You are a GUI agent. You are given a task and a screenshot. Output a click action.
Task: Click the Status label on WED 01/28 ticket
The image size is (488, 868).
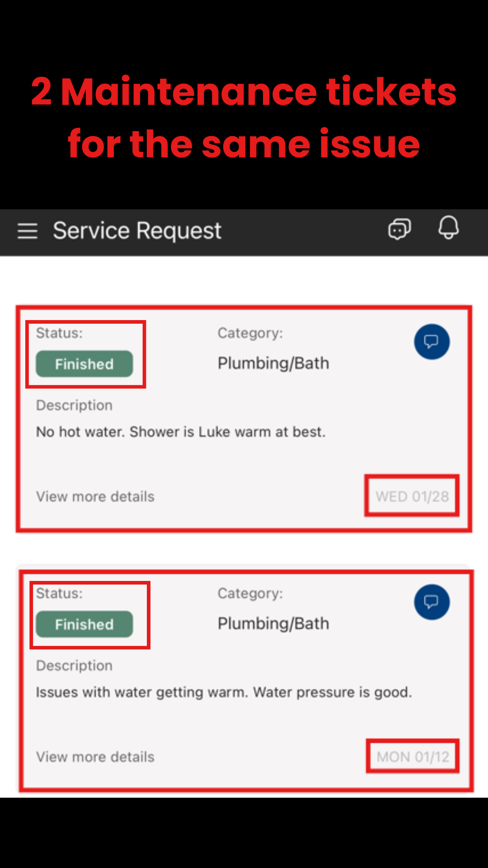(x=59, y=333)
